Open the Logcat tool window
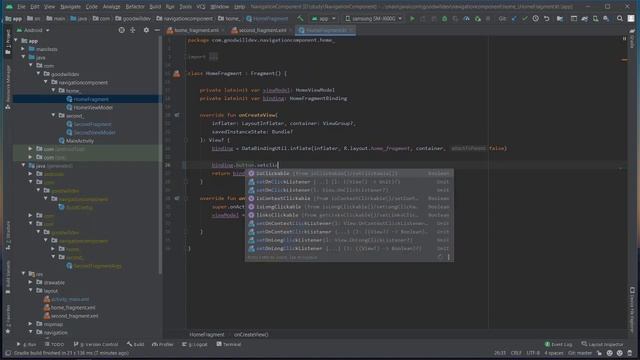The width and height of the screenshot is (640, 360). 195,344
